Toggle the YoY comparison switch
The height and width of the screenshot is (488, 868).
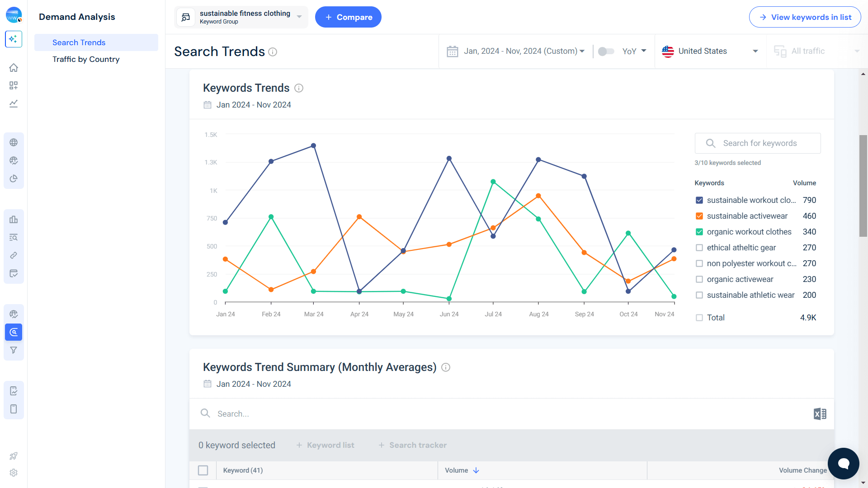(x=606, y=51)
